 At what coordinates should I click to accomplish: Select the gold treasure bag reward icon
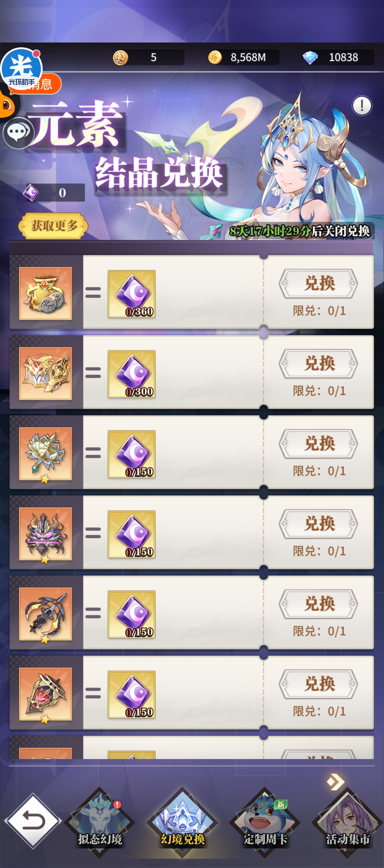point(45,293)
